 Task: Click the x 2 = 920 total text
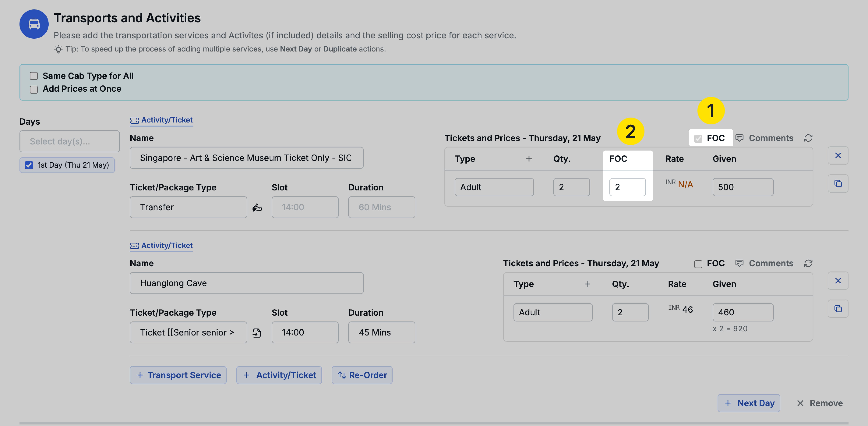click(730, 329)
